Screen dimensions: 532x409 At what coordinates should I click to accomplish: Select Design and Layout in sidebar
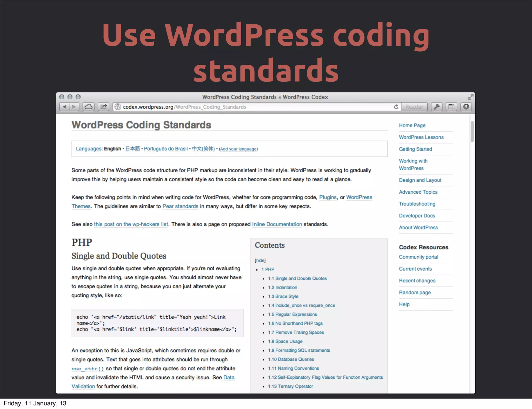(x=420, y=180)
